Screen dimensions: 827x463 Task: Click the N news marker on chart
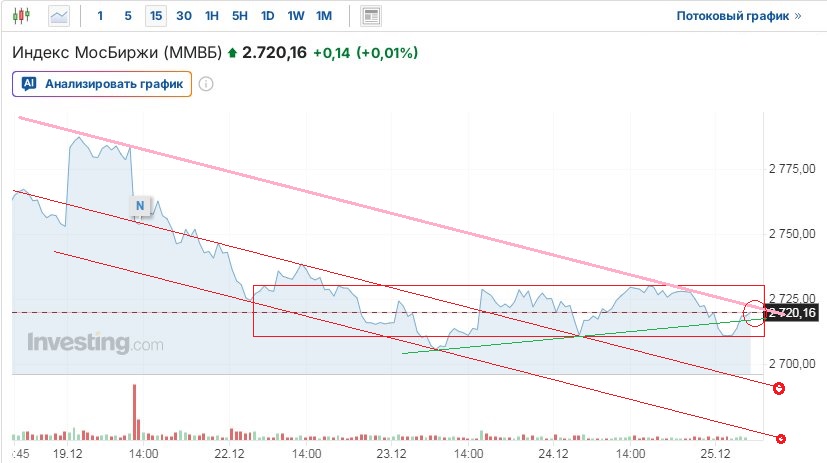140,206
